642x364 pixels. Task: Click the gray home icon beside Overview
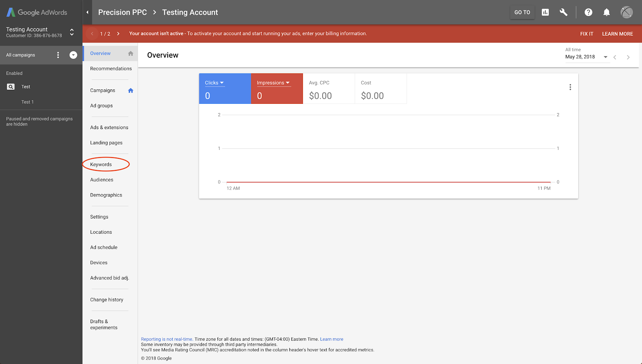click(x=130, y=53)
